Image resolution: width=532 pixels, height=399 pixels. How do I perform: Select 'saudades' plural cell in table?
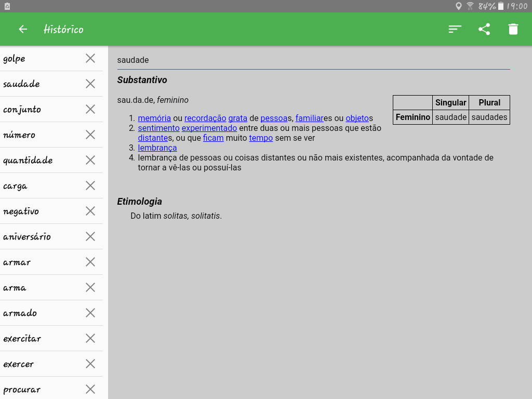click(x=489, y=117)
